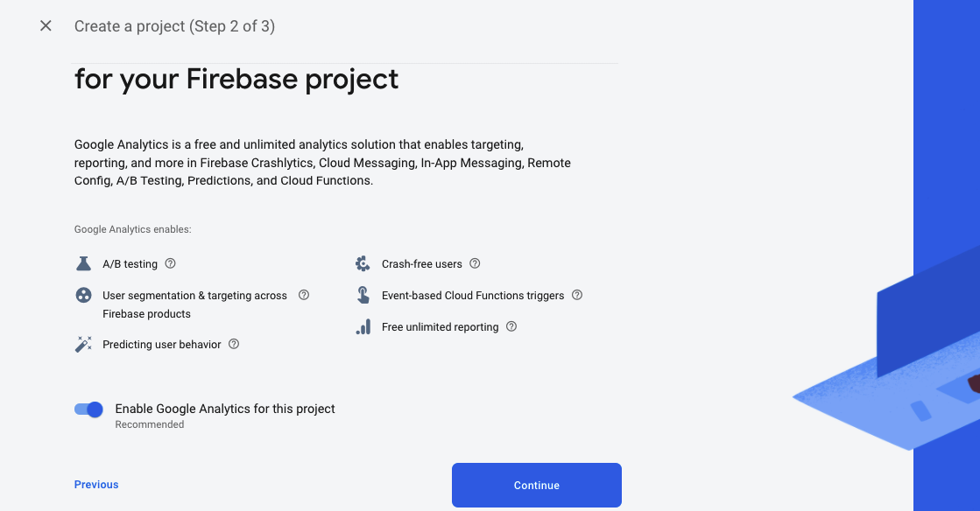Viewport: 980px width, 511px height.
Task: Open help for Predicting user behavior
Action: pyautogui.click(x=234, y=344)
